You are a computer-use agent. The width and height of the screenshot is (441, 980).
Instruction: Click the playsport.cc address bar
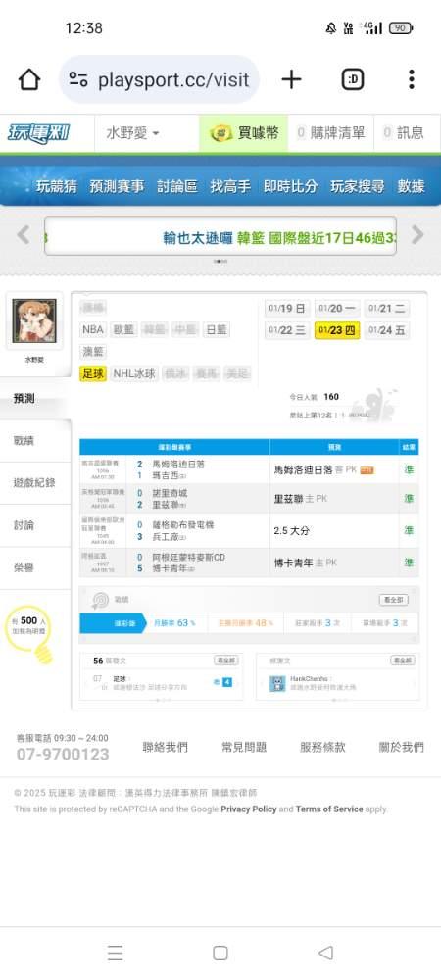tap(160, 79)
